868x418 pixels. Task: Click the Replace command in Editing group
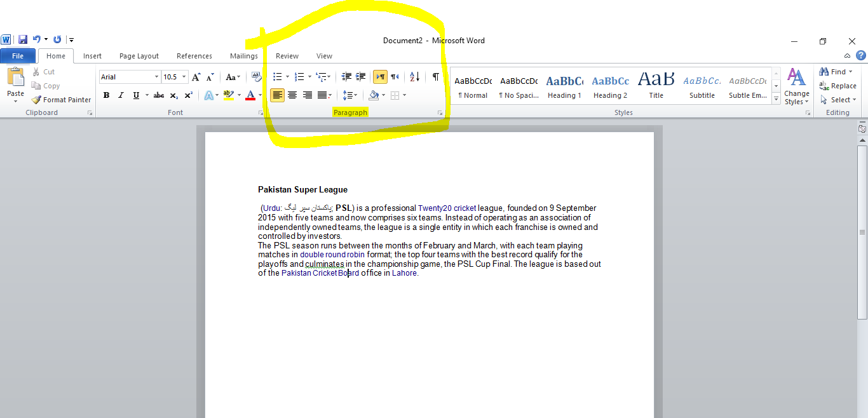[839, 85]
